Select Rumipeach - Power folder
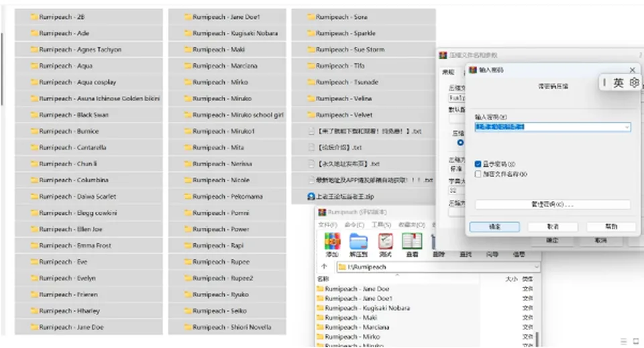 pyautogui.click(x=227, y=229)
